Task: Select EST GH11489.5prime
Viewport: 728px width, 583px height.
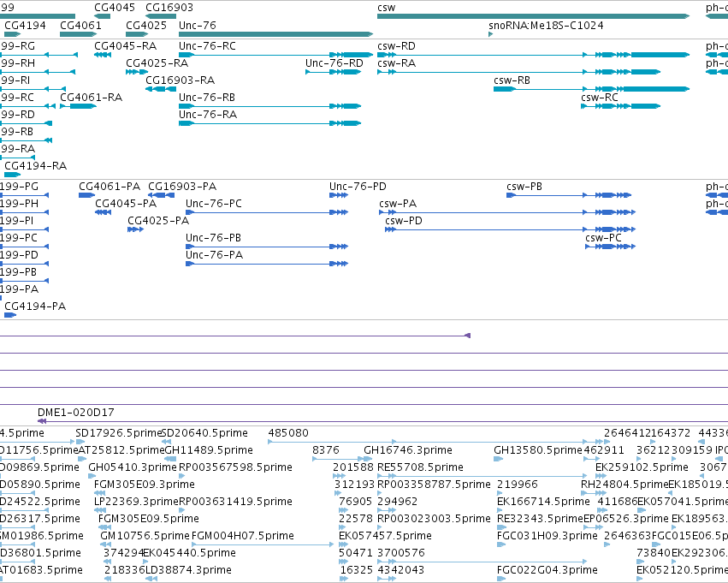Action: [x=209, y=450]
